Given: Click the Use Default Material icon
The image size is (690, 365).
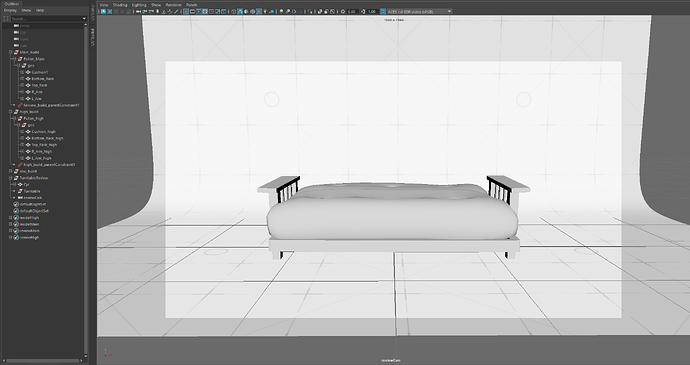Looking at the screenshot, I should (246, 11).
